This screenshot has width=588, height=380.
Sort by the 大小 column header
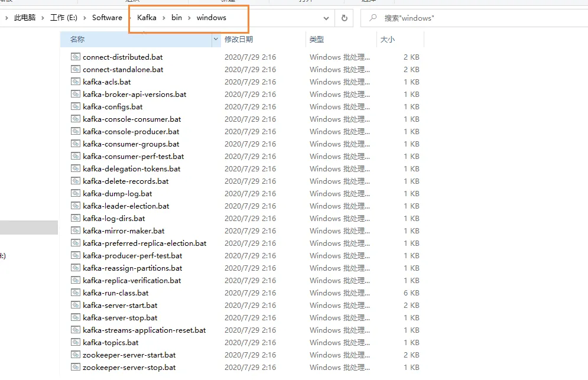click(x=388, y=40)
